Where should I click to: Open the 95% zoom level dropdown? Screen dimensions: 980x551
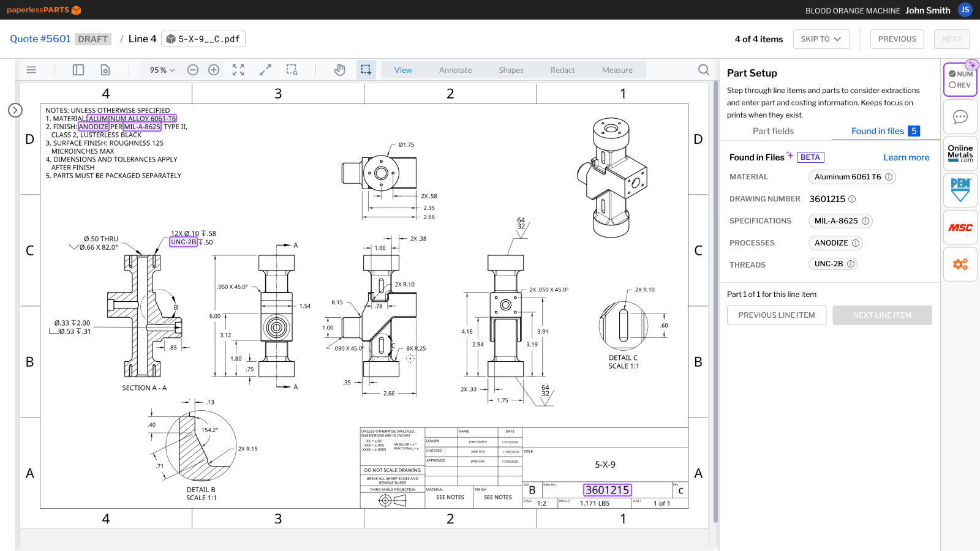click(x=160, y=70)
